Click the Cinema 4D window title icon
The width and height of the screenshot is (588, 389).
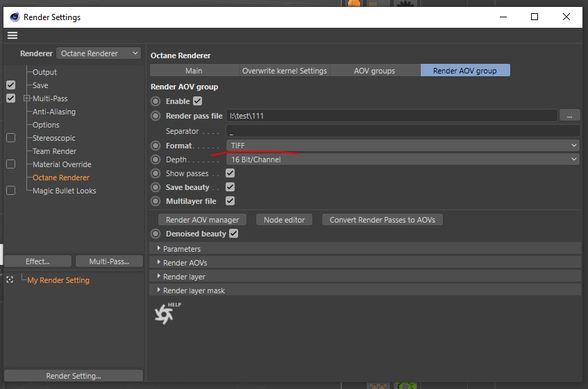15,17
